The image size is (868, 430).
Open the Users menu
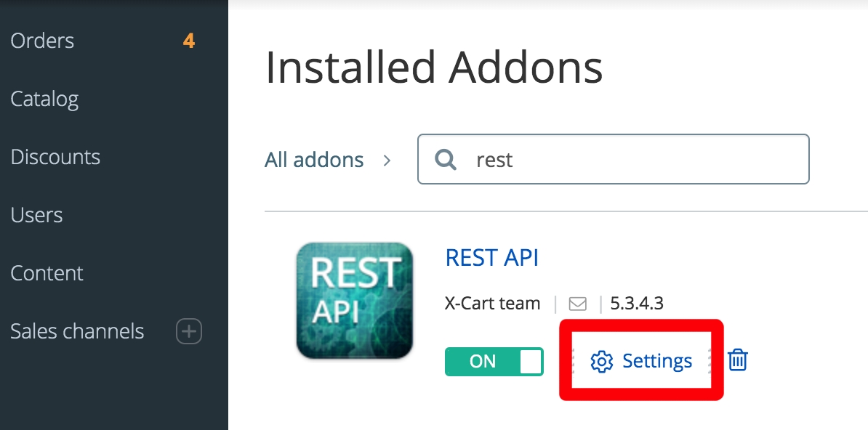pos(36,215)
